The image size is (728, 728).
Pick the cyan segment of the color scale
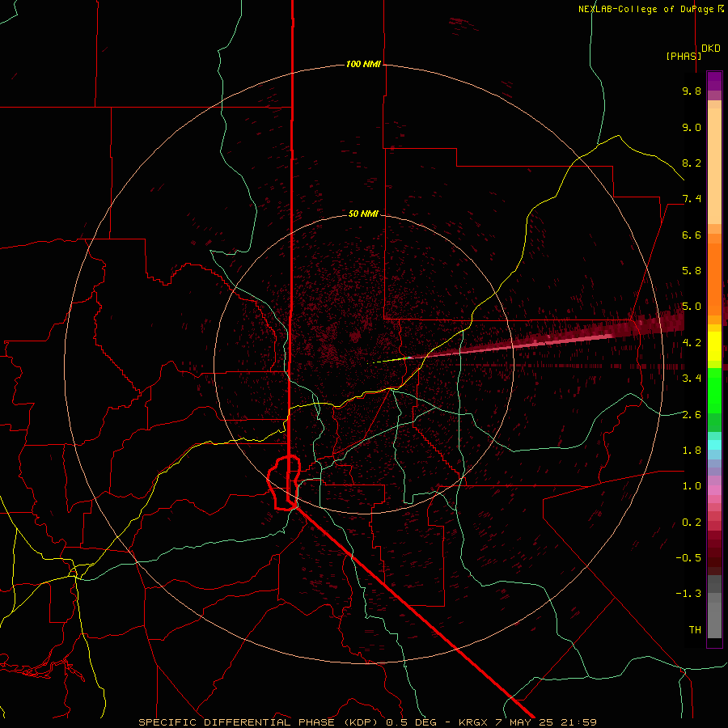coord(714,444)
